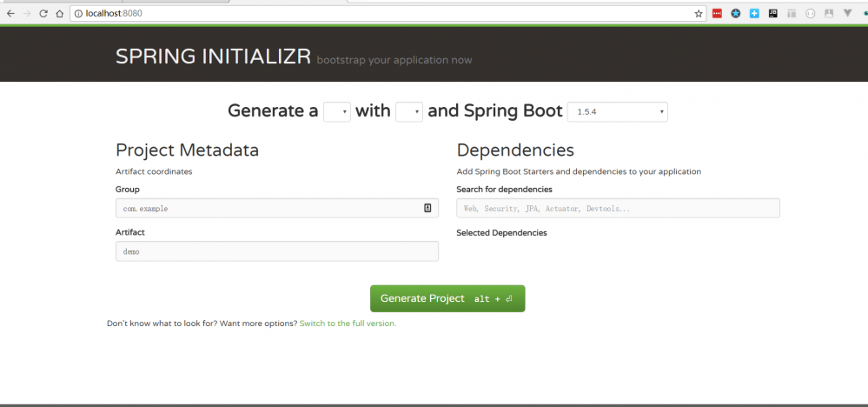Switch to the full version link
This screenshot has width=868, height=407.
[348, 324]
